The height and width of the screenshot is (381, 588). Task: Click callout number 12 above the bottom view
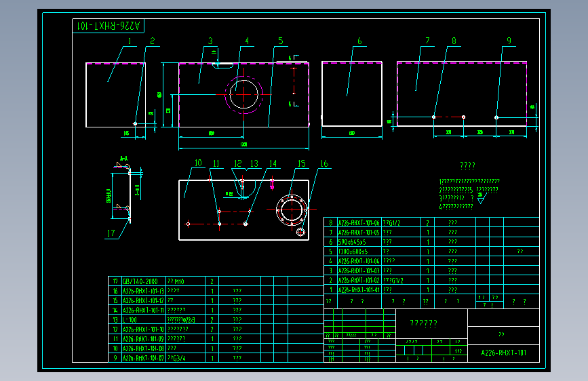point(238,163)
